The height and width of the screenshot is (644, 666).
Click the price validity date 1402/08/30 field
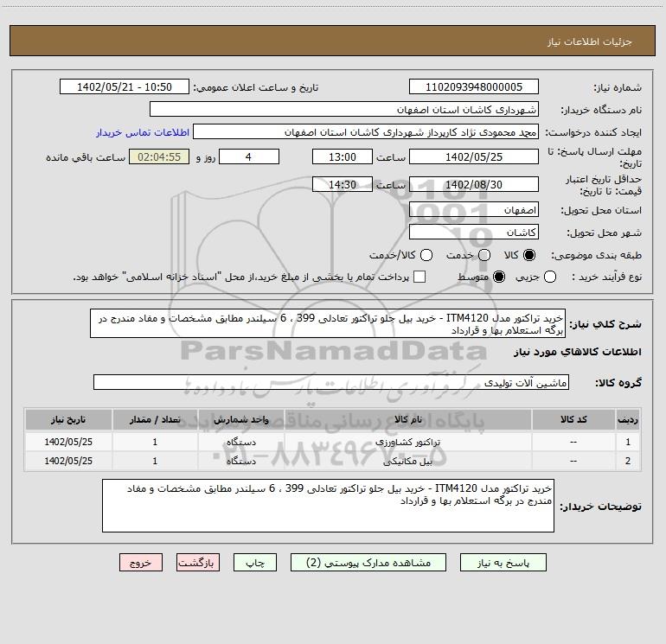pyautogui.click(x=474, y=184)
